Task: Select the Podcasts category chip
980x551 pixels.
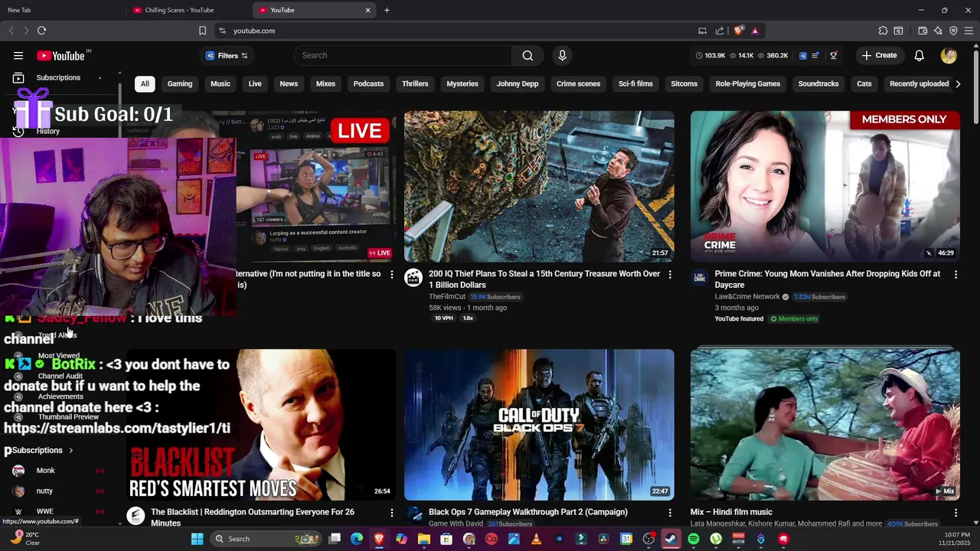Action: click(368, 83)
